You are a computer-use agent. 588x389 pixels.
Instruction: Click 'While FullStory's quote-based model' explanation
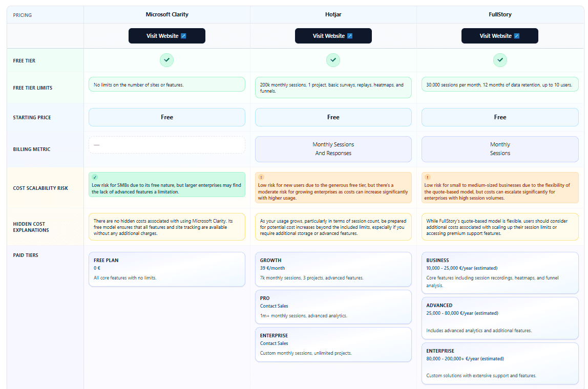pyautogui.click(x=497, y=227)
